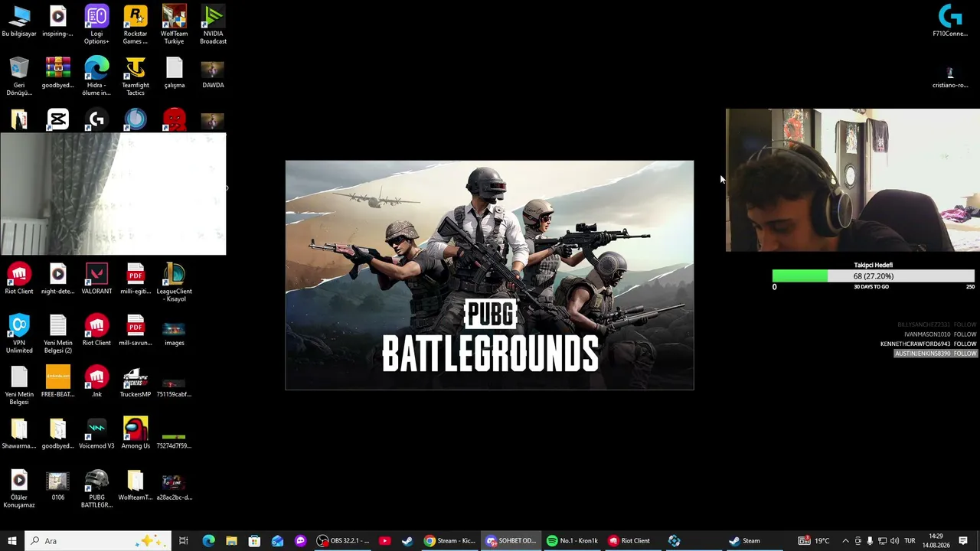980x551 pixels.
Task: Open Task View from the taskbar
Action: click(184, 541)
